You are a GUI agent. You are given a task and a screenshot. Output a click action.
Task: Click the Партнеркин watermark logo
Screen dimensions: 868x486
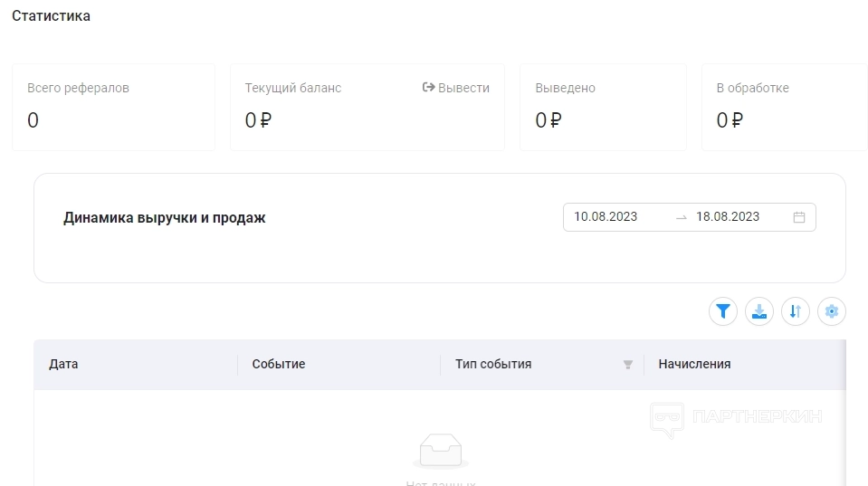click(x=737, y=418)
